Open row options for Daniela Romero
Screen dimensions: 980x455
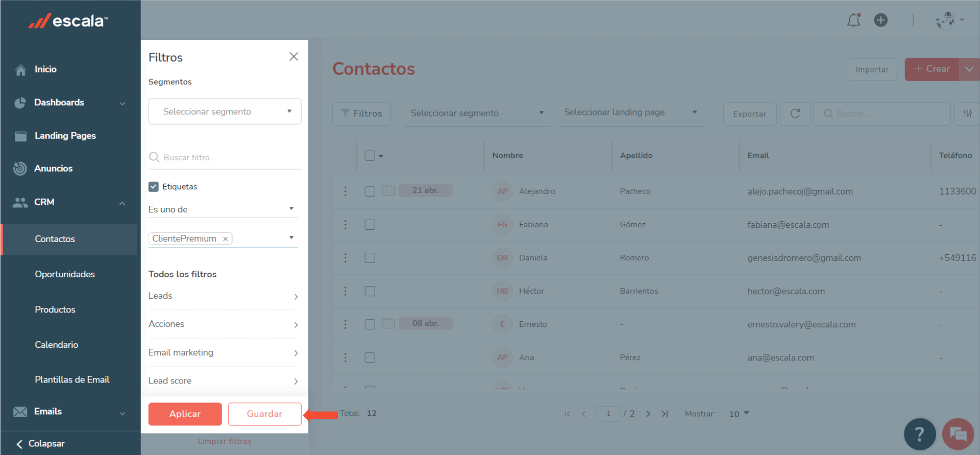coord(346,258)
